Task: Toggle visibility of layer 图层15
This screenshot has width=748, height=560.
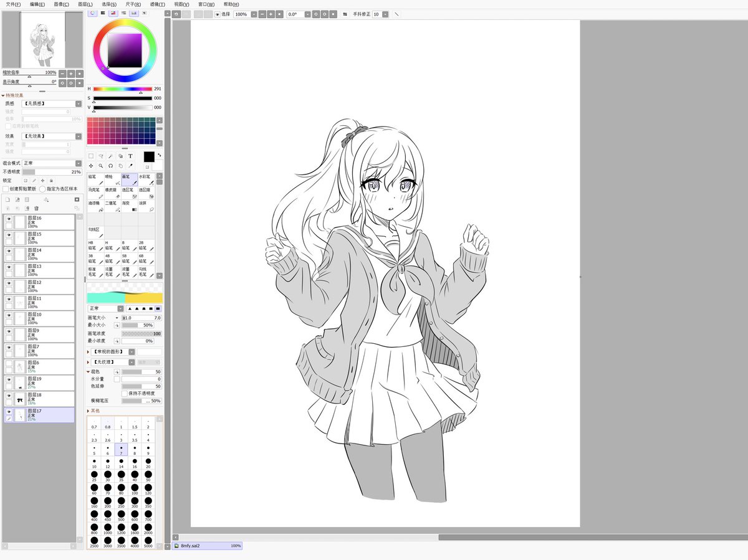Action: pyautogui.click(x=9, y=235)
